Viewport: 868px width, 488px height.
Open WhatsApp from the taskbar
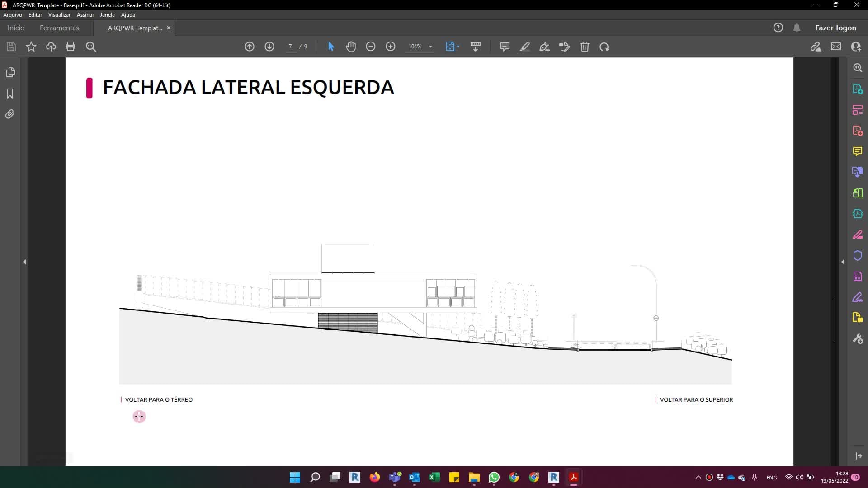coord(494,477)
